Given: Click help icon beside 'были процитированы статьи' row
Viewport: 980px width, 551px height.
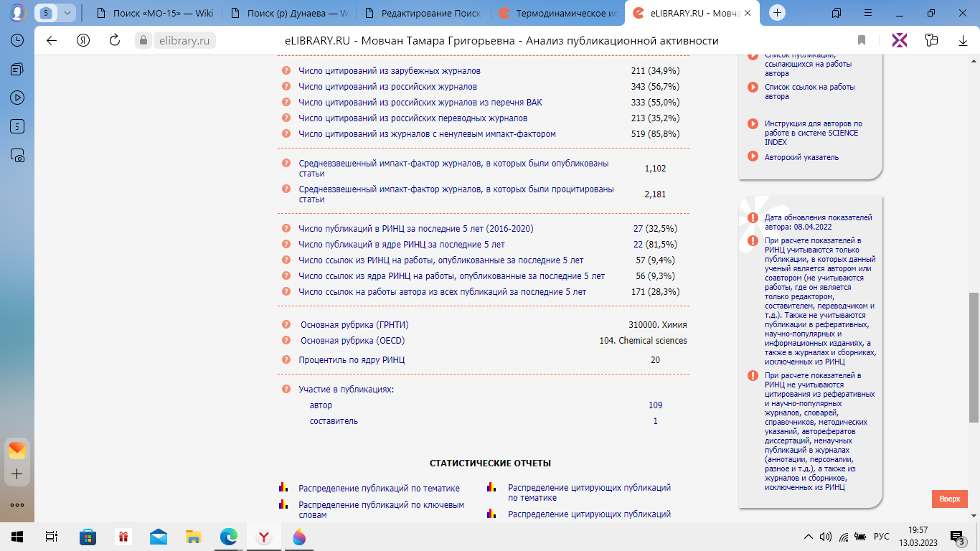Looking at the screenshot, I should click(286, 189).
